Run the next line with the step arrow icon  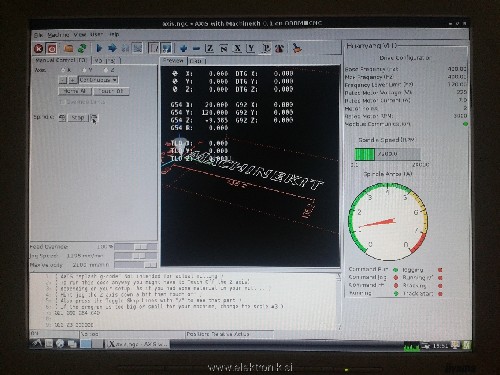coord(112,48)
